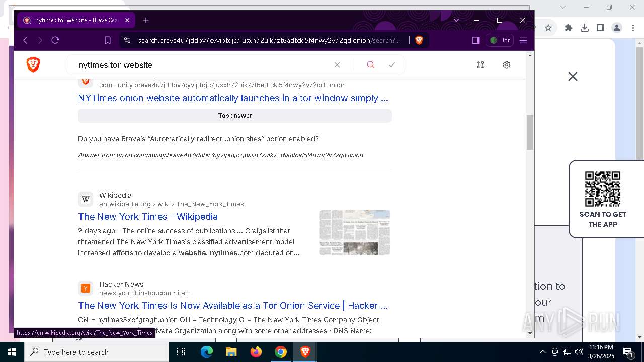The width and height of the screenshot is (644, 362).
Task: Close the QR app overlay in Chrome
Action: 573,77
